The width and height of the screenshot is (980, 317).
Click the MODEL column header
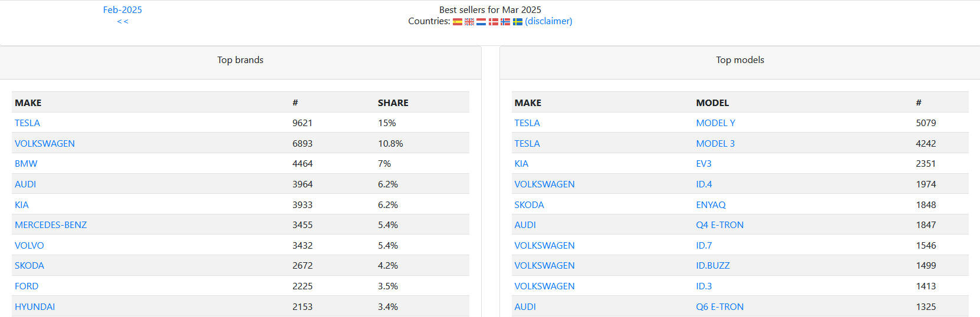(712, 103)
